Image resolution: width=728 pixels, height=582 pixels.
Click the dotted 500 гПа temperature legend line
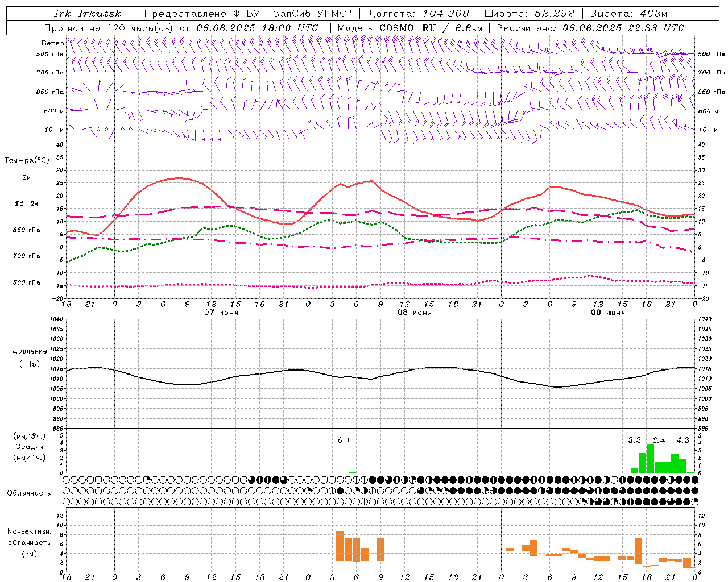pyautogui.click(x=25, y=289)
